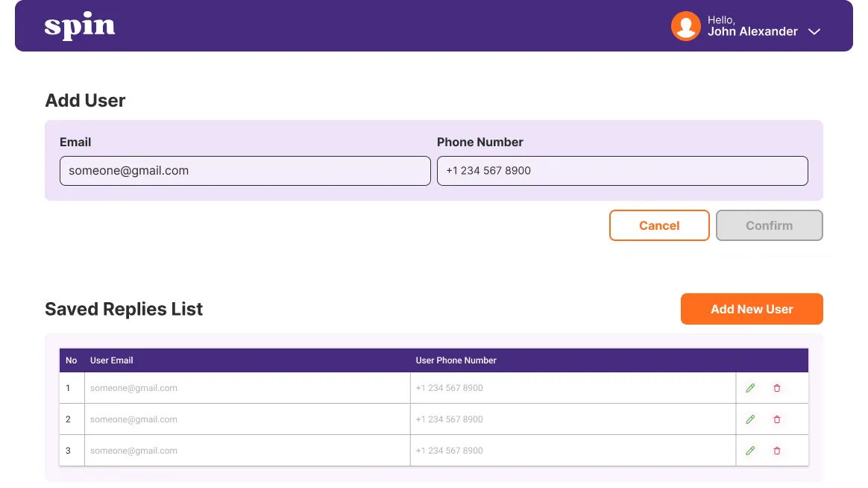This screenshot has height=488, width=868.
Task: Click the Email field label
Action: pyautogui.click(x=75, y=143)
